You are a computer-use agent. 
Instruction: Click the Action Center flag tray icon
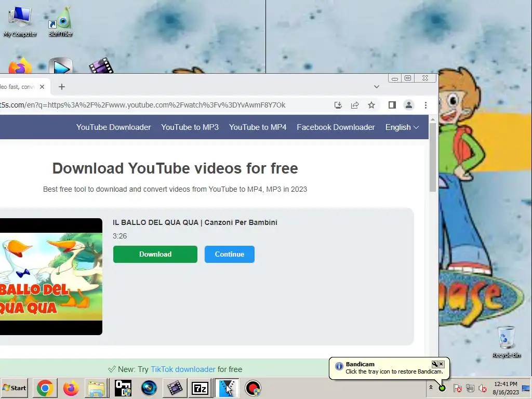tap(457, 388)
